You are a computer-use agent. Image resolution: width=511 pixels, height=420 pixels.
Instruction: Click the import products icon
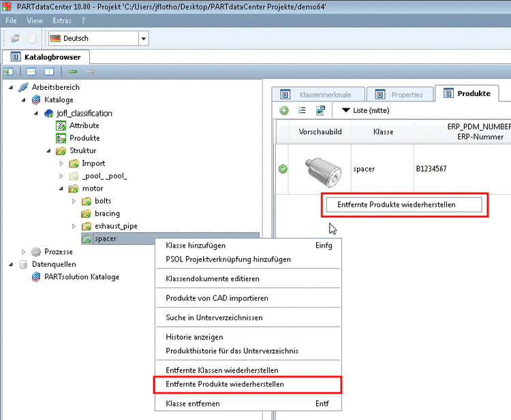pyautogui.click(x=321, y=111)
